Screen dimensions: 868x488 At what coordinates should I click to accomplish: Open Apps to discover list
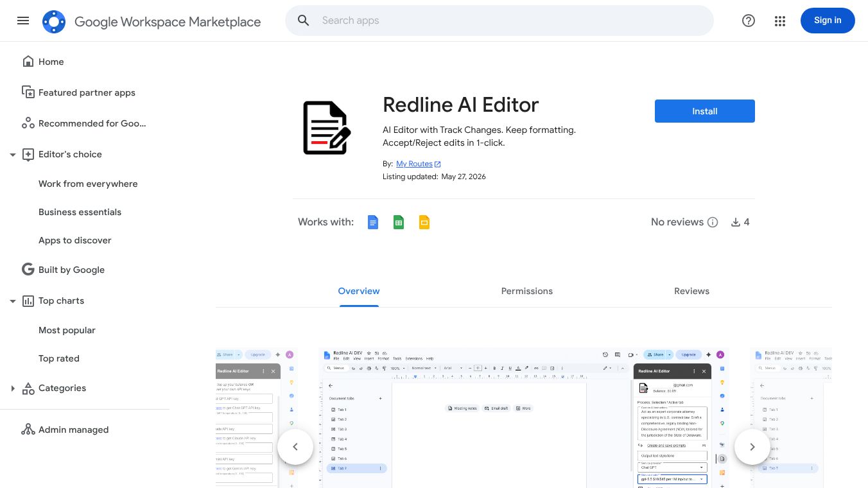coord(75,240)
